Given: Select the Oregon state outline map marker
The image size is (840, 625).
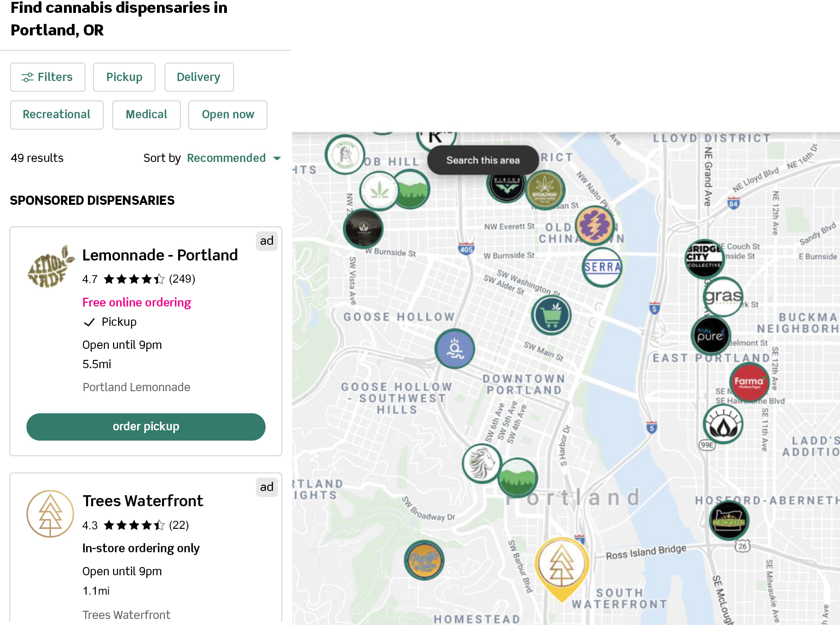Looking at the screenshot, I should (729, 521).
